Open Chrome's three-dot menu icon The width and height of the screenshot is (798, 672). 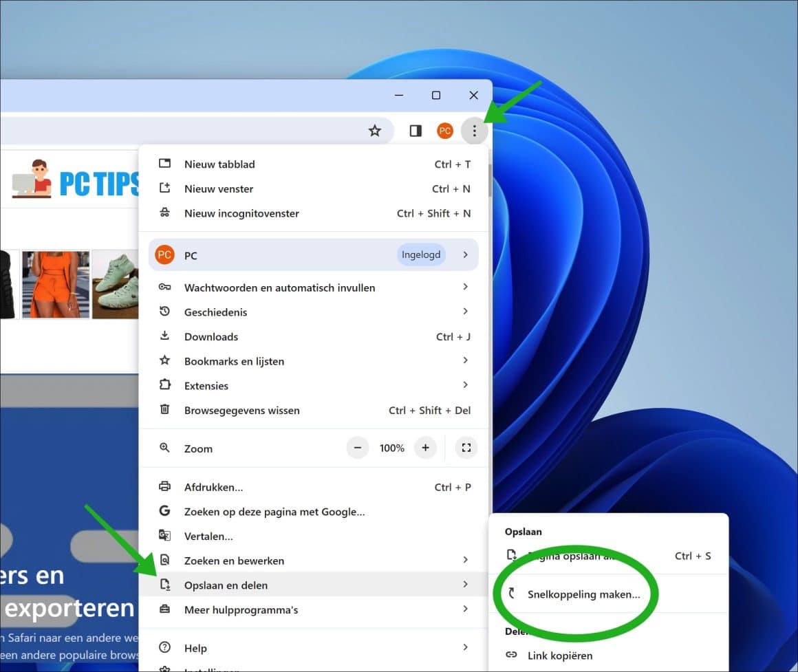click(x=474, y=130)
